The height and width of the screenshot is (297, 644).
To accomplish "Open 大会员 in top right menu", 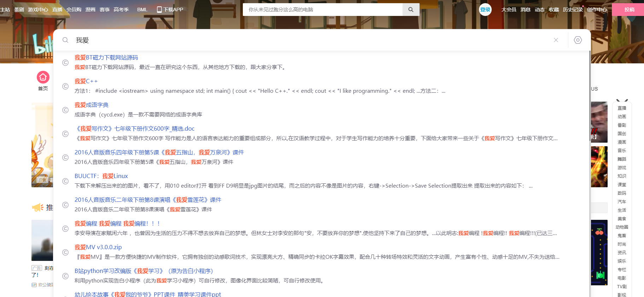I will 509,10.
